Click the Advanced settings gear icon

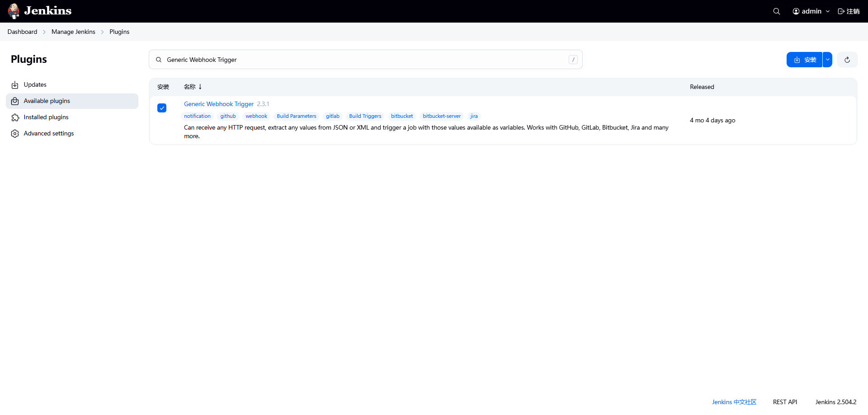(15, 134)
